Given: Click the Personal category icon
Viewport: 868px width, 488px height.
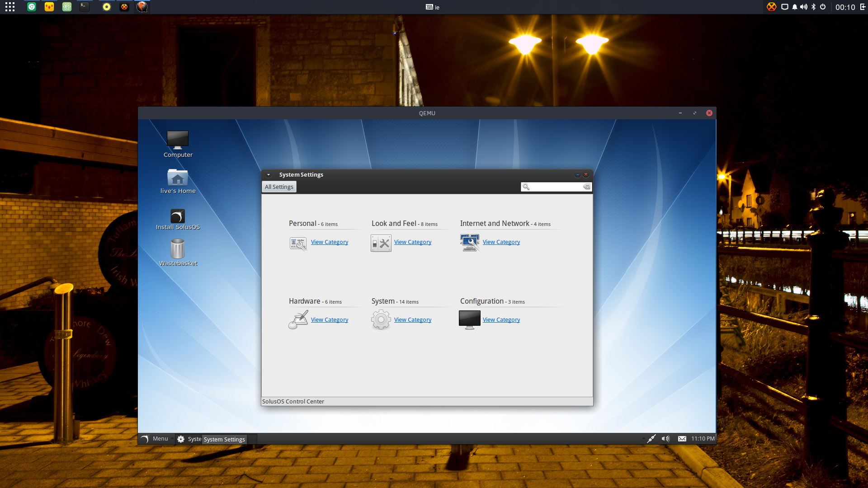Looking at the screenshot, I should (x=298, y=243).
